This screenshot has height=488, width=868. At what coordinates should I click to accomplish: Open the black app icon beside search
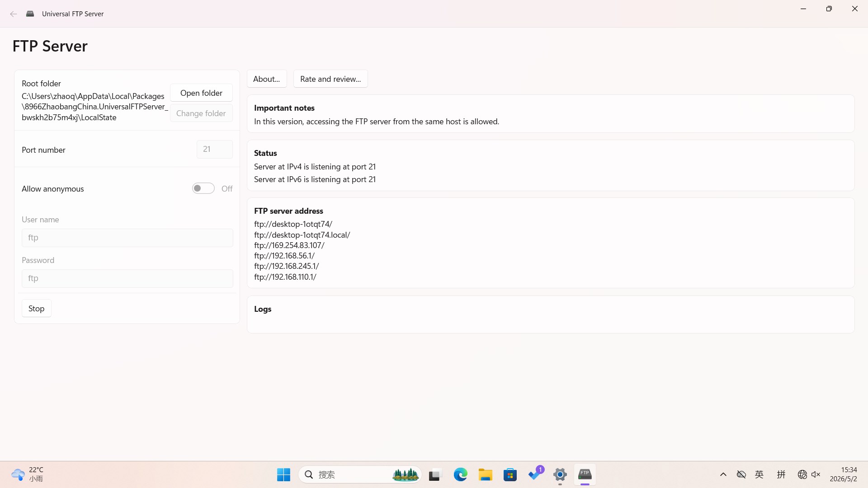434,474
